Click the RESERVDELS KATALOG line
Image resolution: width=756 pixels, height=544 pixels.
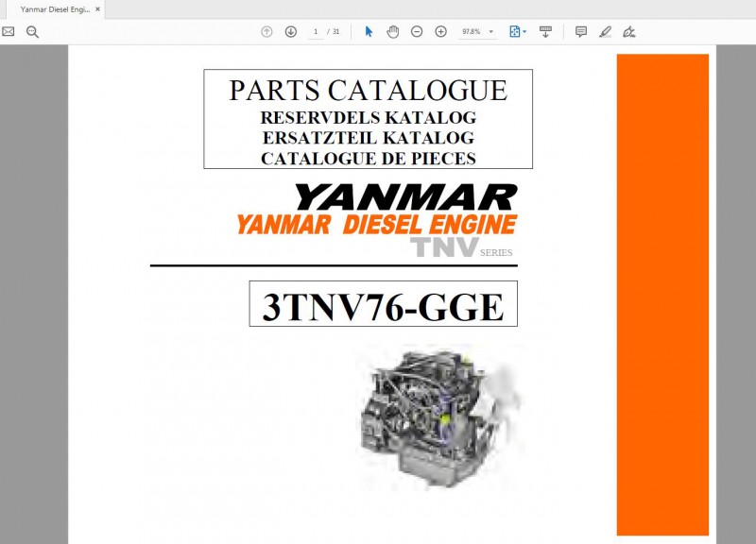[x=369, y=117]
